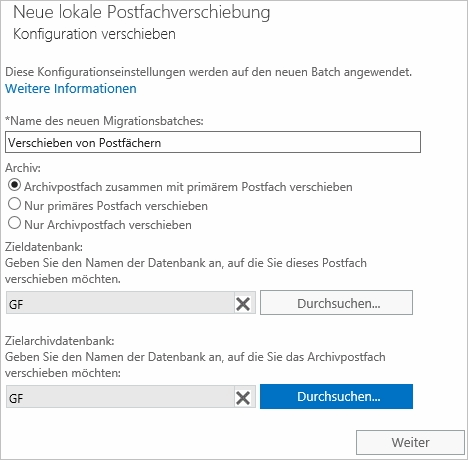Open Durchsuchen for the Zieldatenbank
The height and width of the screenshot is (460, 468).
point(336,303)
